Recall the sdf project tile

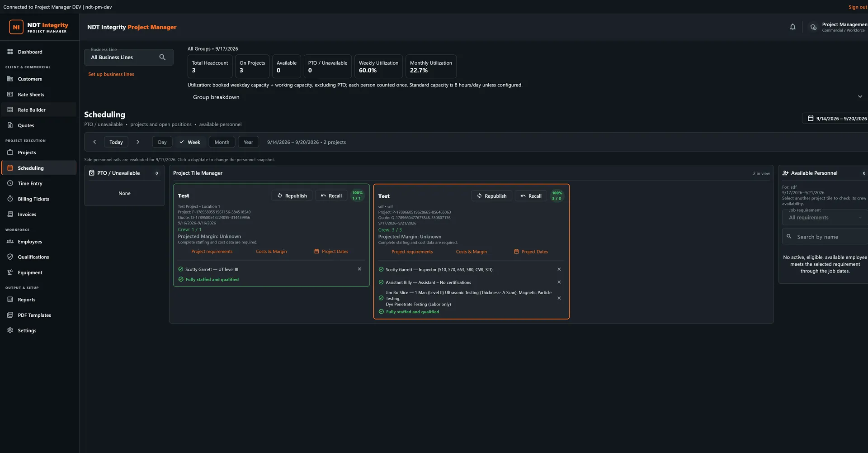(x=531, y=196)
